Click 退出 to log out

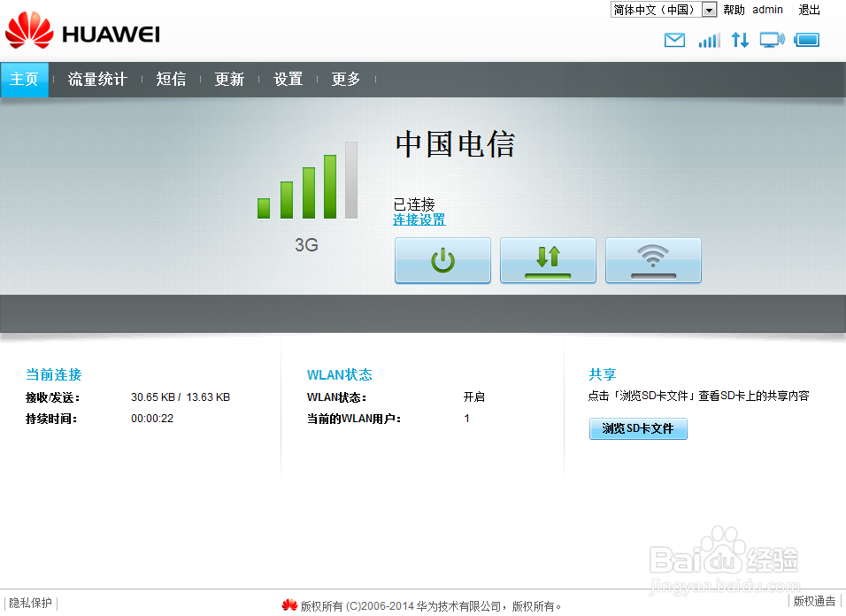(x=809, y=10)
